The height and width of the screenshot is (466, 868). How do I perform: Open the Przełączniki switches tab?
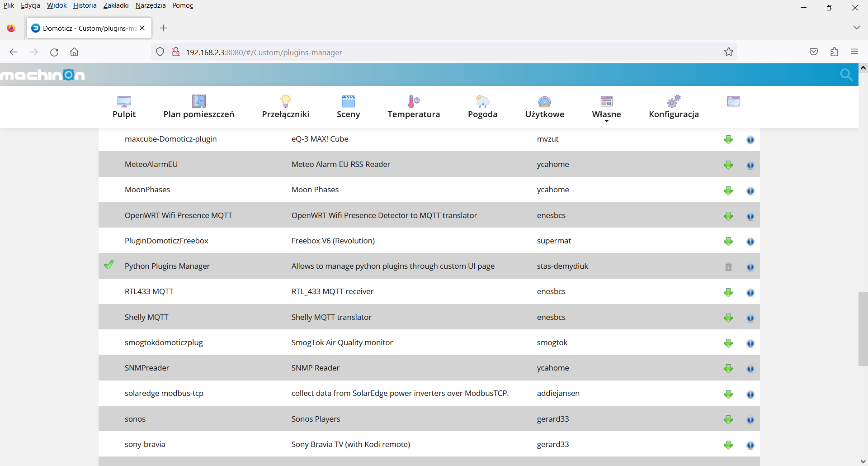[x=286, y=107]
